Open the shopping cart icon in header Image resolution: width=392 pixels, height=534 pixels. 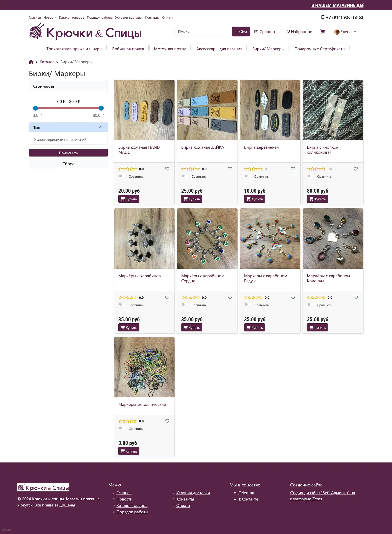tap(323, 32)
